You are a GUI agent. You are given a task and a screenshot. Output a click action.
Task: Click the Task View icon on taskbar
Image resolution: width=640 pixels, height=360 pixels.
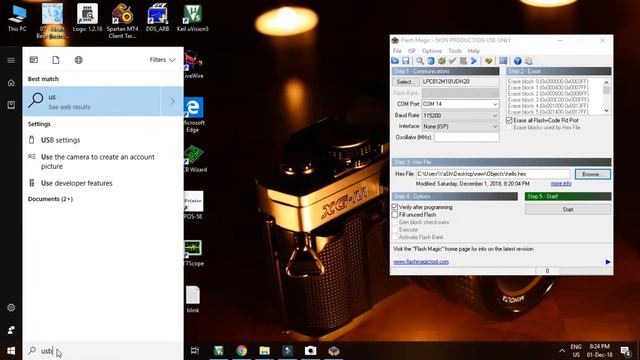coord(195,351)
